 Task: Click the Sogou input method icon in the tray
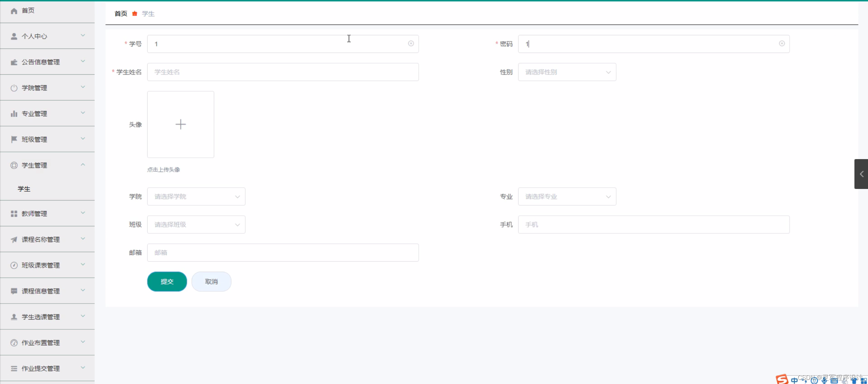(x=782, y=379)
